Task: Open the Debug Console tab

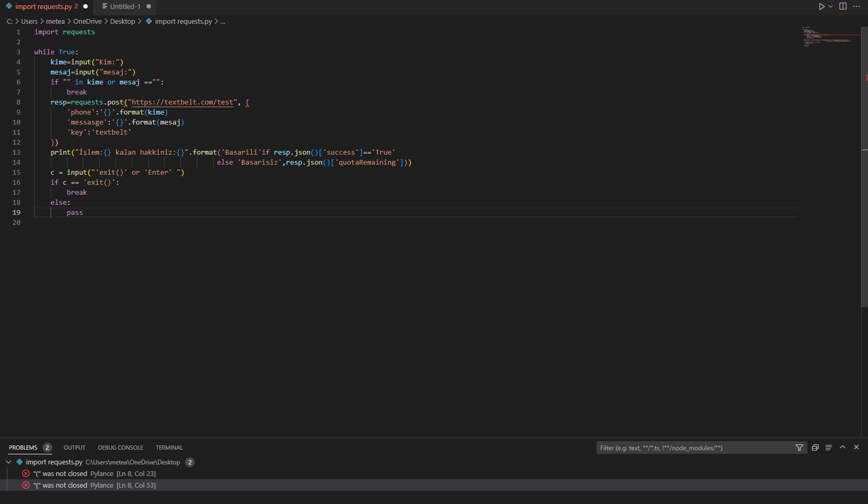Action: click(x=120, y=448)
